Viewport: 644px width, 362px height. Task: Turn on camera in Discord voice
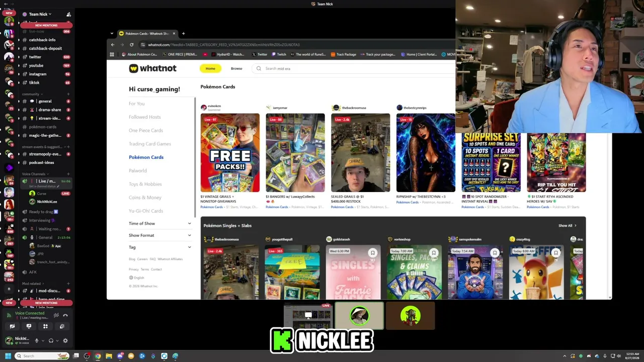coord(12,326)
